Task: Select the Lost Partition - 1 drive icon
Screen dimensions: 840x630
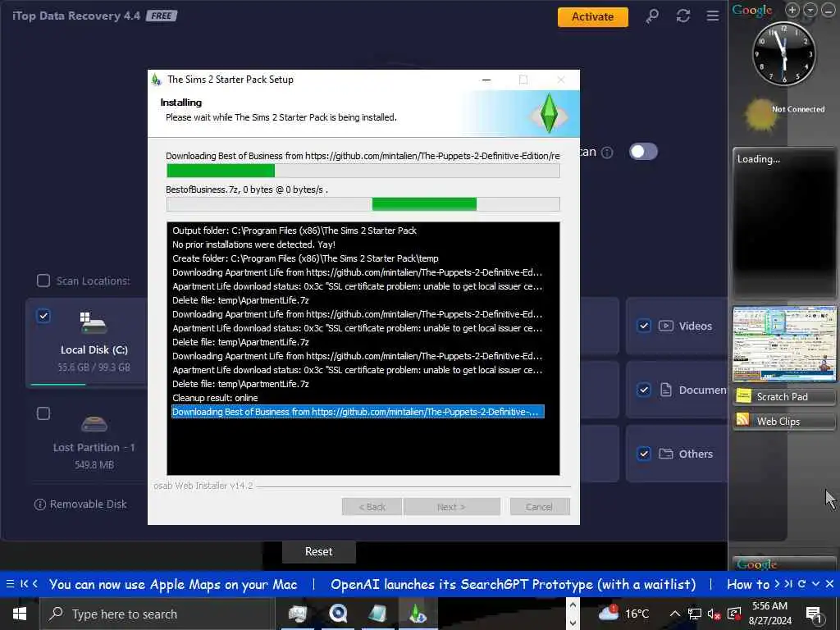Action: pyautogui.click(x=94, y=424)
